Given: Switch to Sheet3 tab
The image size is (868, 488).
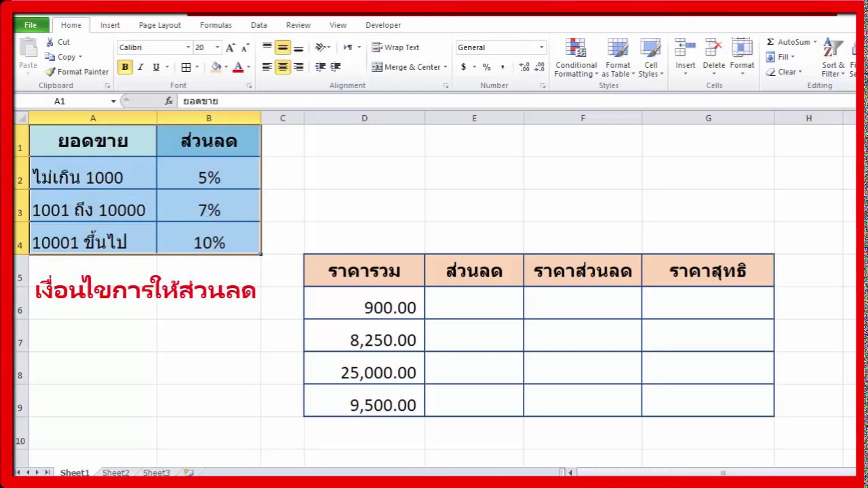Looking at the screenshot, I should point(157,472).
